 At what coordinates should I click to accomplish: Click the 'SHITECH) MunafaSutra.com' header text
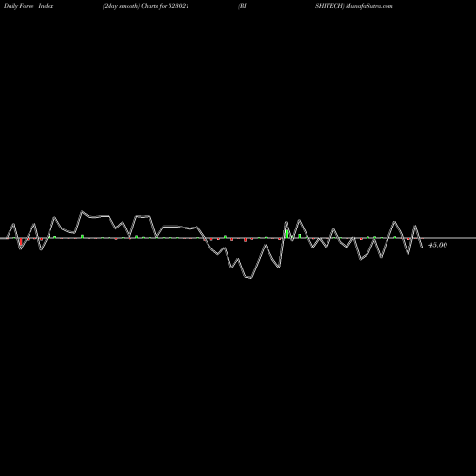coord(354,6)
